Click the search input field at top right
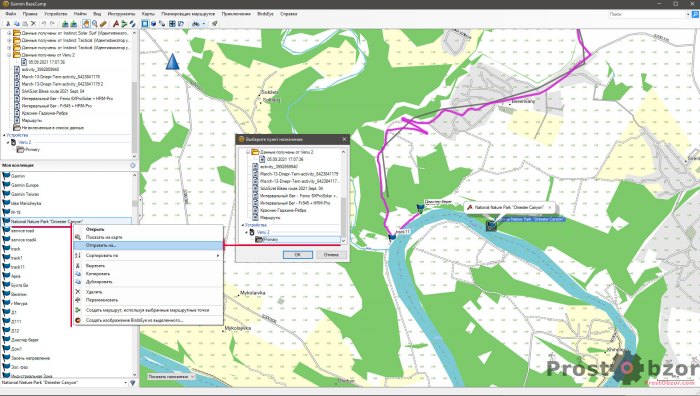The height and width of the screenshot is (396, 700). tap(647, 14)
